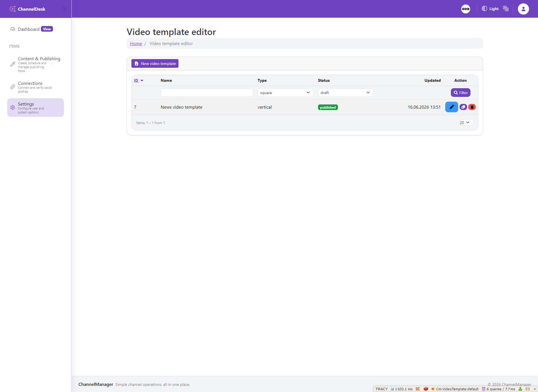Viewport: 538px width, 392px height.
Task: Open Connections sidebar item
Action: pos(36,87)
